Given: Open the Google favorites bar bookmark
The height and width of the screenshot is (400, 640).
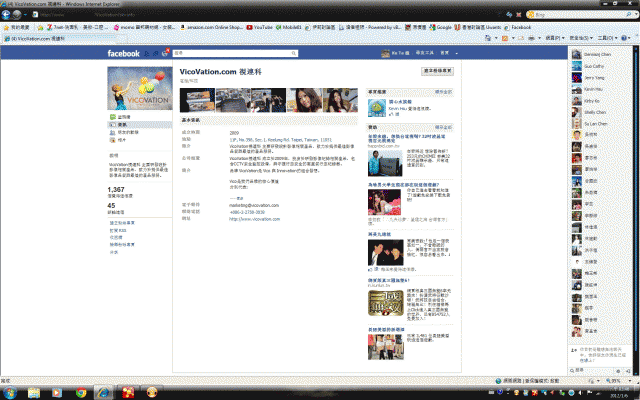Looking at the screenshot, I should [x=440, y=27].
